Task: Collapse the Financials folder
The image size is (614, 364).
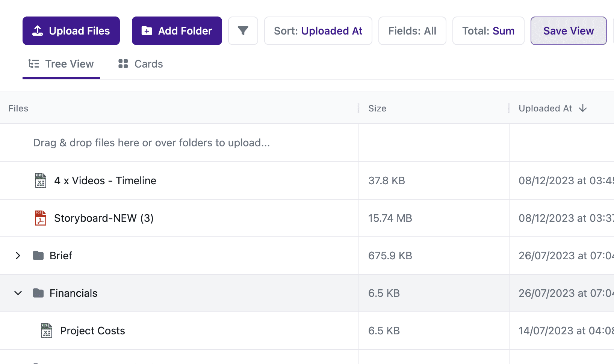Action: tap(18, 293)
